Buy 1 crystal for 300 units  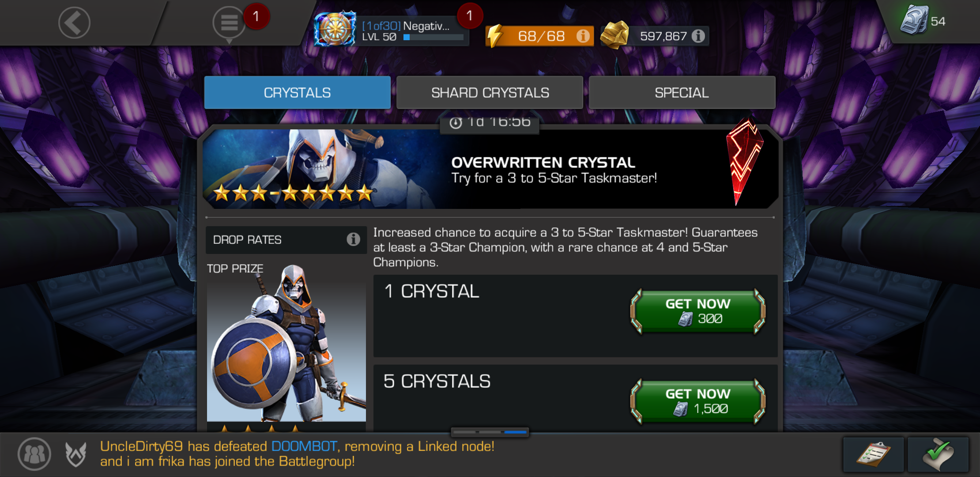point(698,311)
